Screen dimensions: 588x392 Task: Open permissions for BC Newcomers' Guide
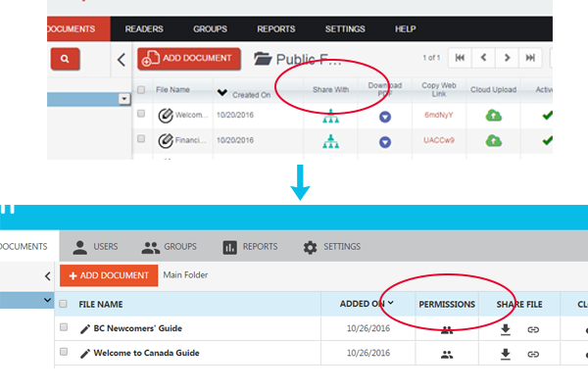447,330
